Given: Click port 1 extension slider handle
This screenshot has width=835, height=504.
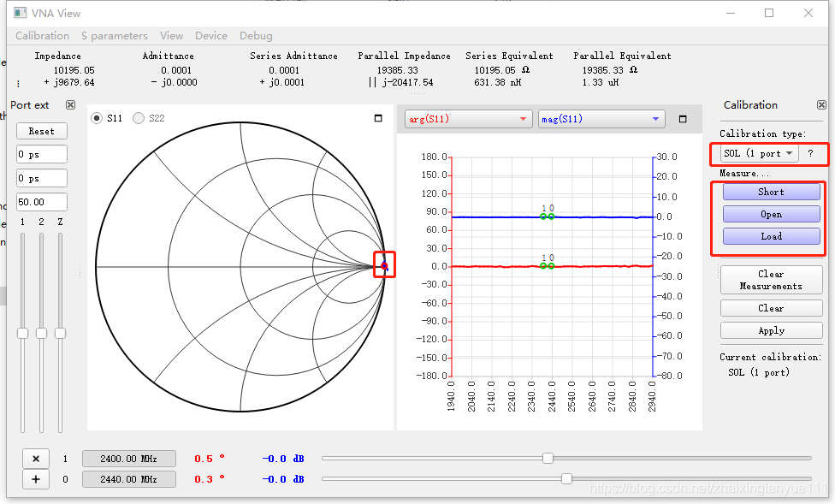Looking at the screenshot, I should tap(22, 334).
